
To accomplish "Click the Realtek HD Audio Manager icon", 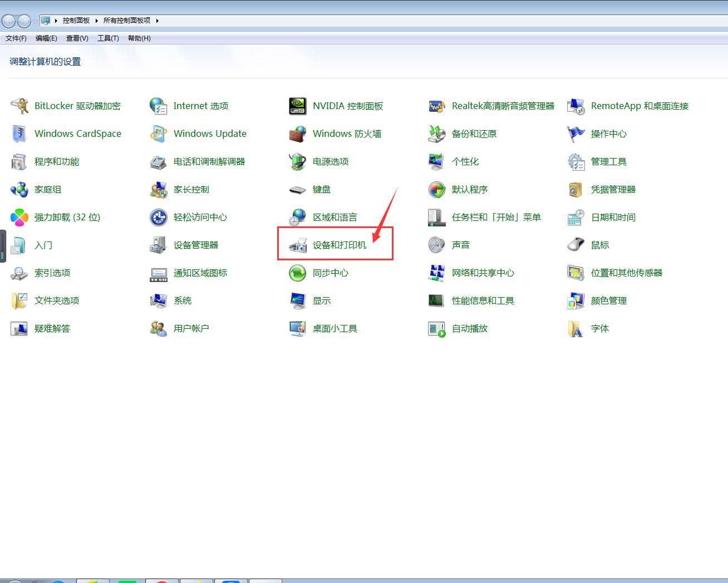I will [436, 106].
